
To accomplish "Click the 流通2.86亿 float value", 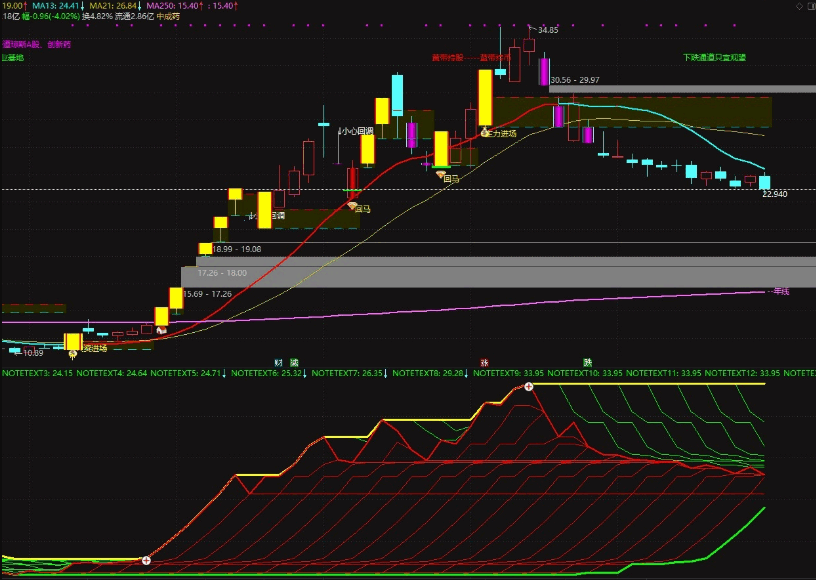I will pyautogui.click(x=135, y=16).
